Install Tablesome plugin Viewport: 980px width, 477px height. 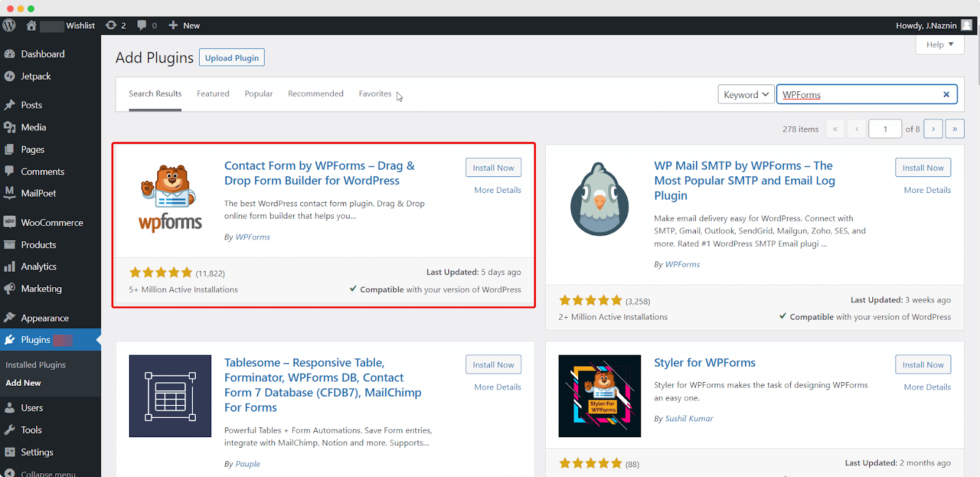point(493,364)
